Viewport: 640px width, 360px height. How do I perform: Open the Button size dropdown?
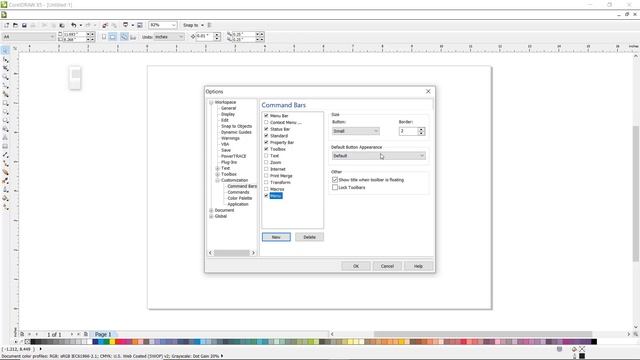click(356, 131)
